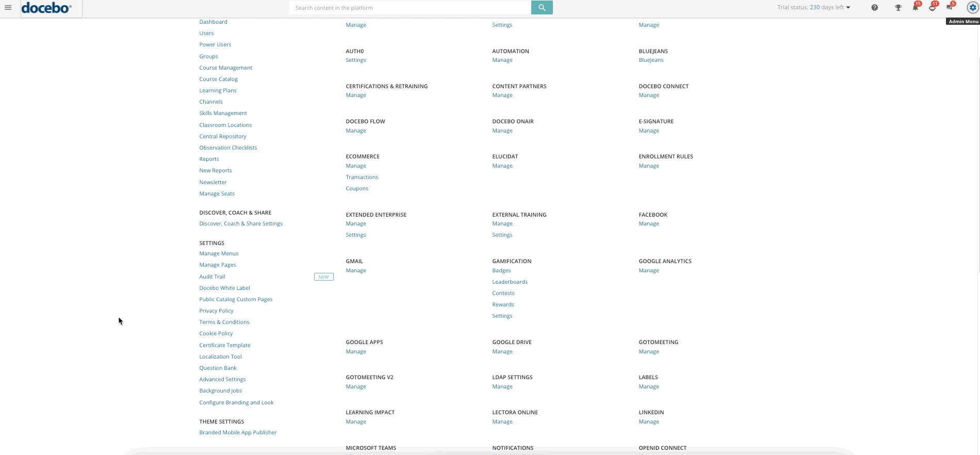Open the bell notifications icon
Viewport: 980px width, 455px height.
[916, 7]
